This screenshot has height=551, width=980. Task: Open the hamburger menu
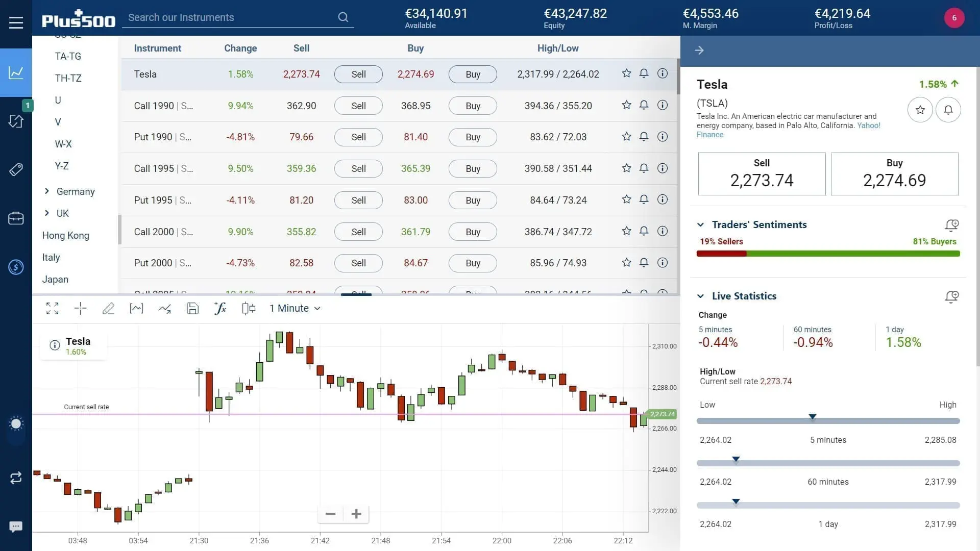click(16, 22)
